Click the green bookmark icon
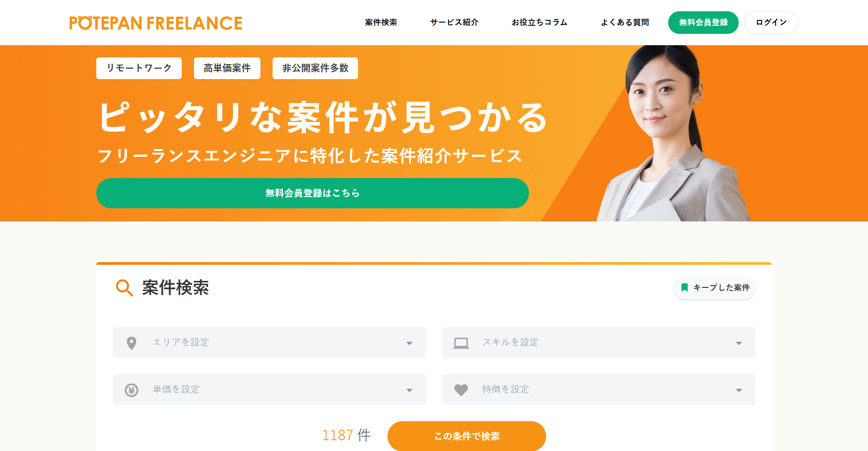This screenshot has height=451, width=868. 684,287
